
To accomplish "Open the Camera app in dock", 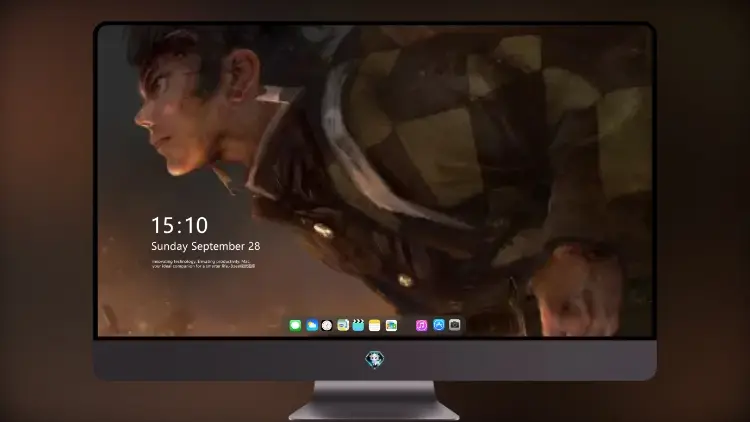I will tap(454, 325).
